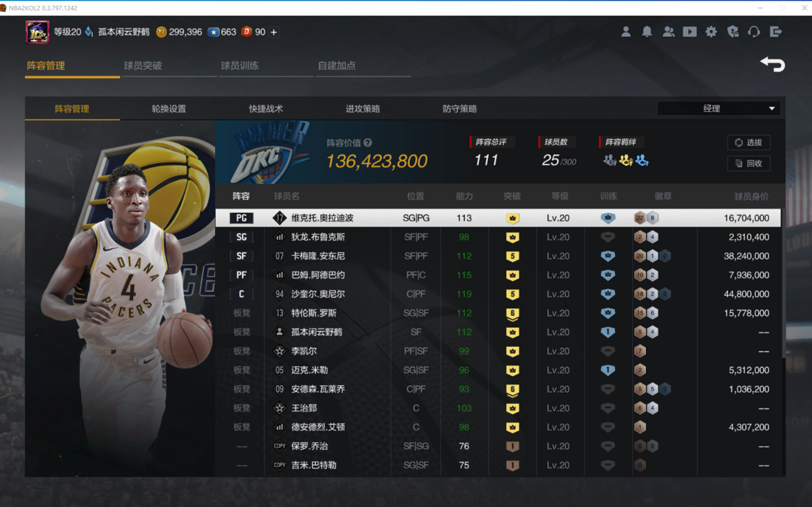Image resolution: width=812 pixels, height=507 pixels.
Task: Select the PG position slot
Action: coord(241,218)
